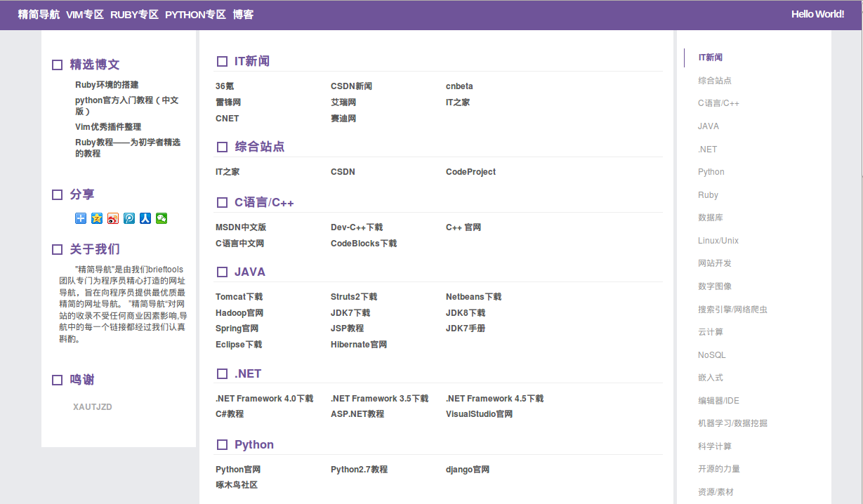Open VIM专区 in the top navigation
This screenshot has height=504, width=863.
pyautogui.click(x=85, y=14)
